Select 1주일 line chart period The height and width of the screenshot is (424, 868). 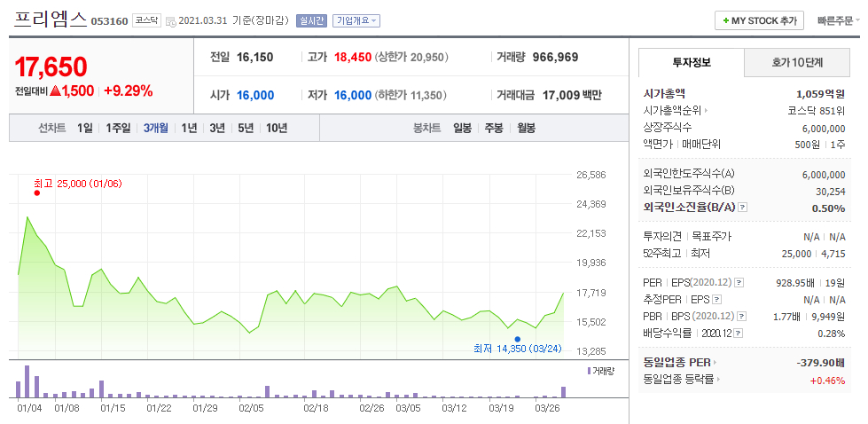click(118, 129)
